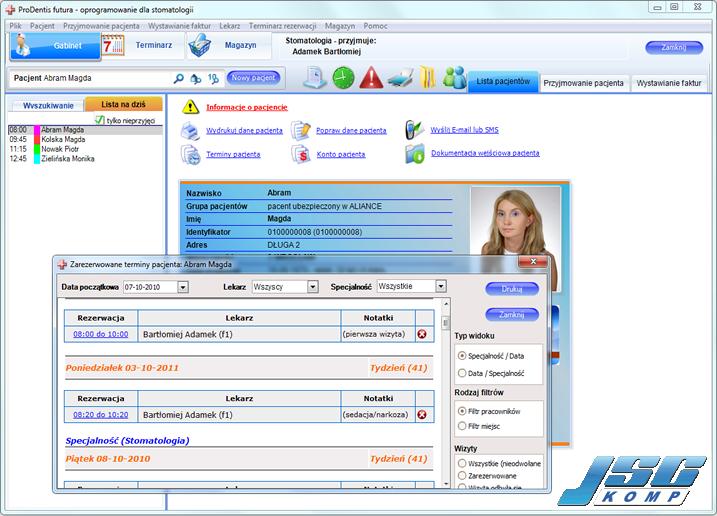Click the documents-clock icon for Terminy pacjenta
717x516 pixels.
[190, 155]
